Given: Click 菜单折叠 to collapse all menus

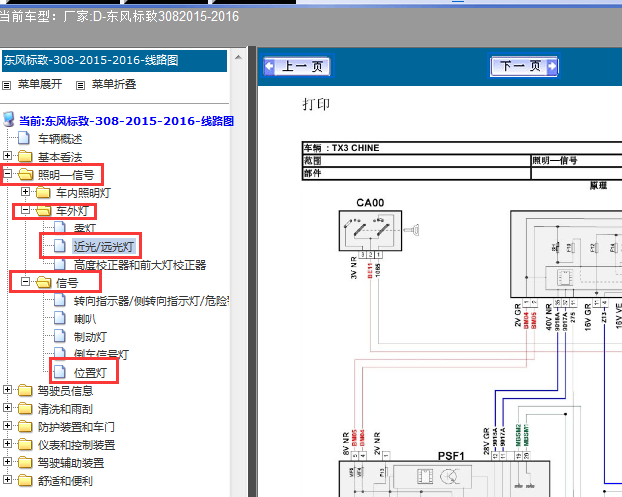Looking at the screenshot, I should click(114, 84).
